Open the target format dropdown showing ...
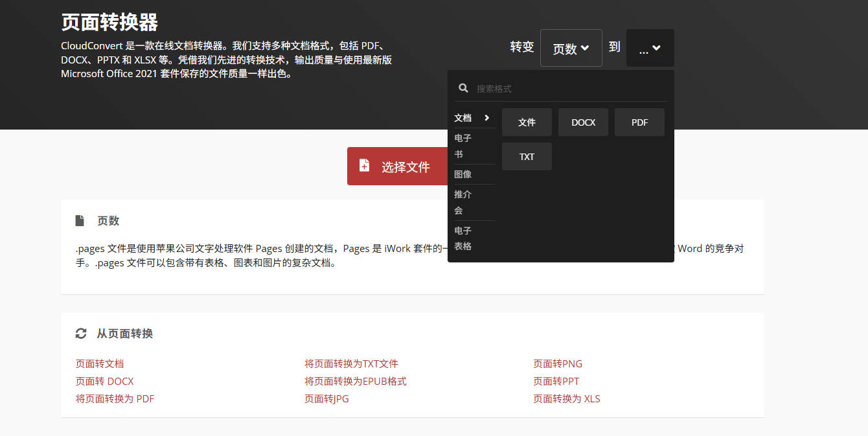868x436 pixels. pyautogui.click(x=650, y=47)
